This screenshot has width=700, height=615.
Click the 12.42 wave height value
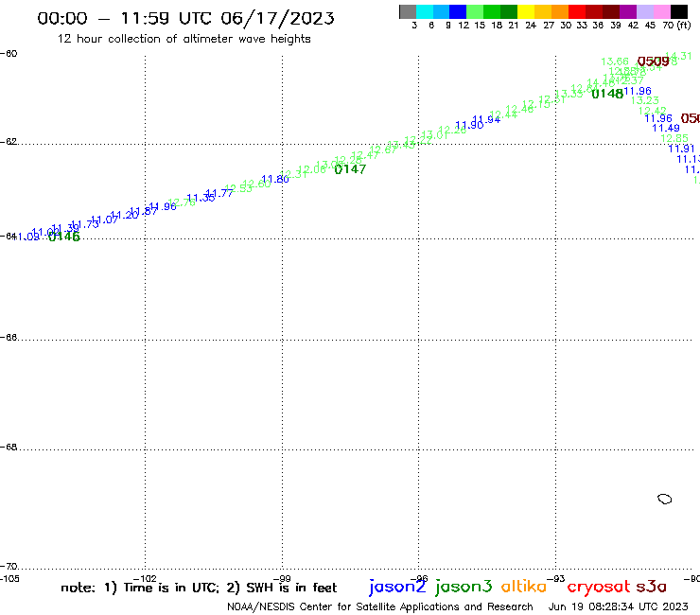653,111
